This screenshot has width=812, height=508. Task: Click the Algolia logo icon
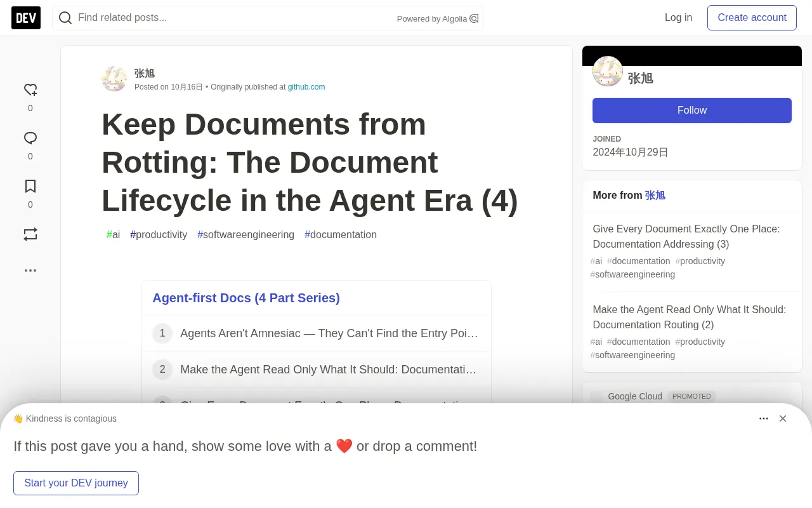coord(474,18)
